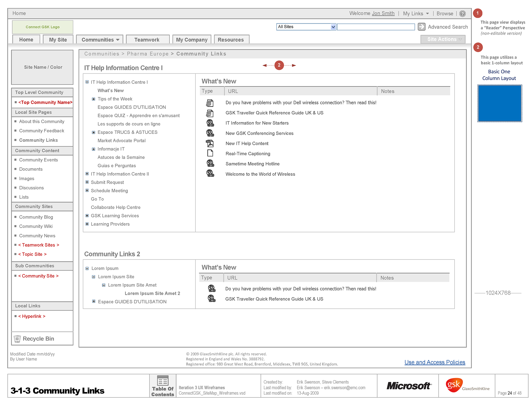532x401 pixels.
Task: Open the Recycle Bin icon
Action: pos(17,339)
